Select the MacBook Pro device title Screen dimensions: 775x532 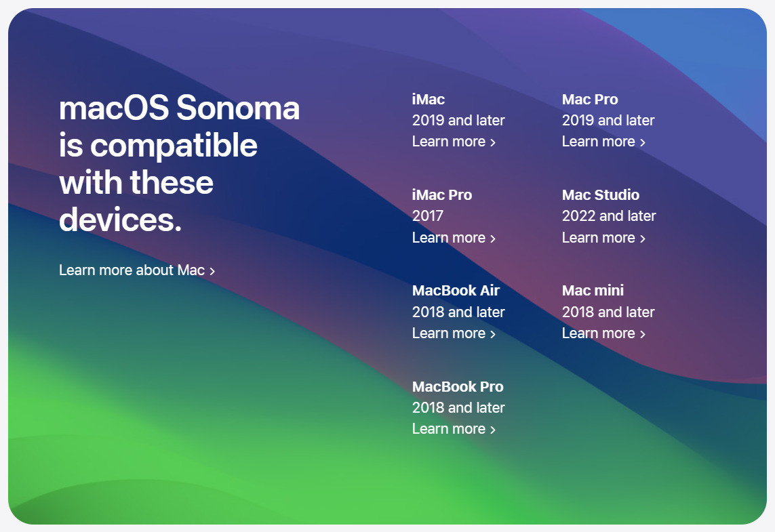pyautogui.click(x=458, y=387)
